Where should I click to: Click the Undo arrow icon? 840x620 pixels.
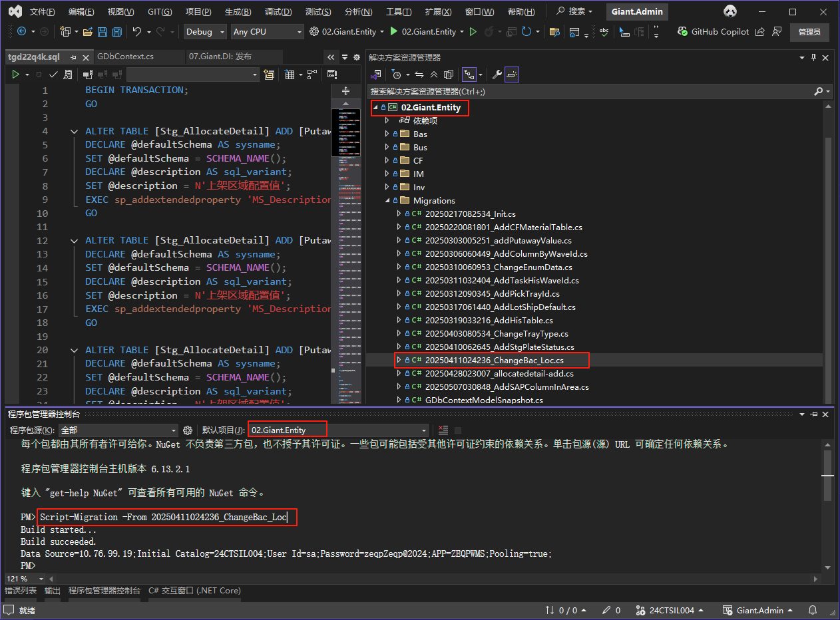coord(137,32)
